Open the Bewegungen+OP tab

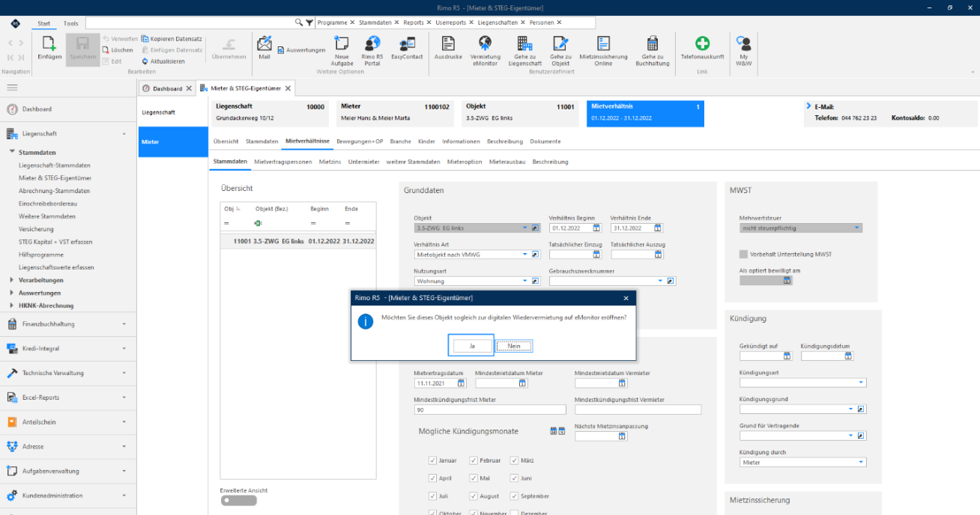click(360, 141)
